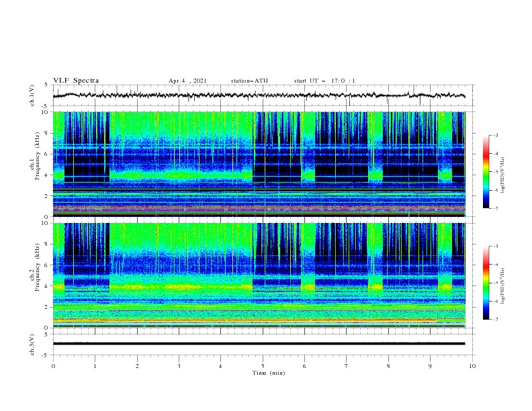Click inside the ch.1 spectrogram panel
The image size is (532, 411).
(x=259, y=164)
